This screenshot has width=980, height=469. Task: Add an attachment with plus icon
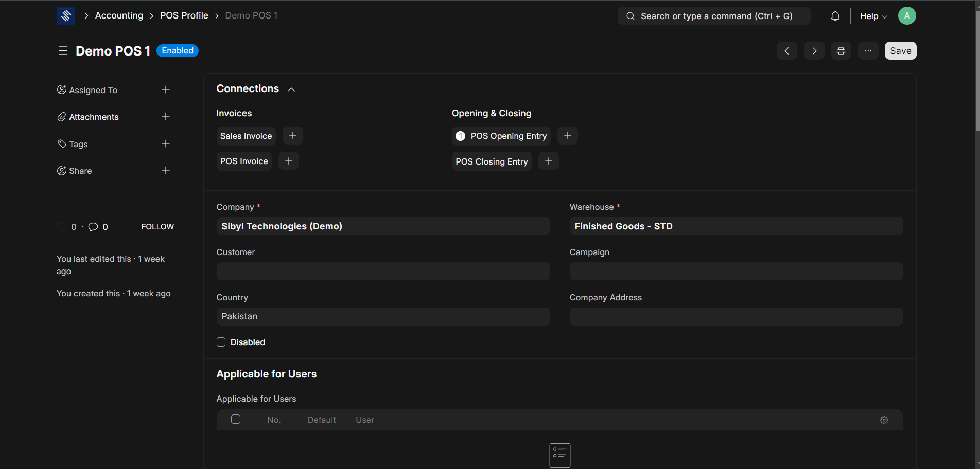click(166, 117)
